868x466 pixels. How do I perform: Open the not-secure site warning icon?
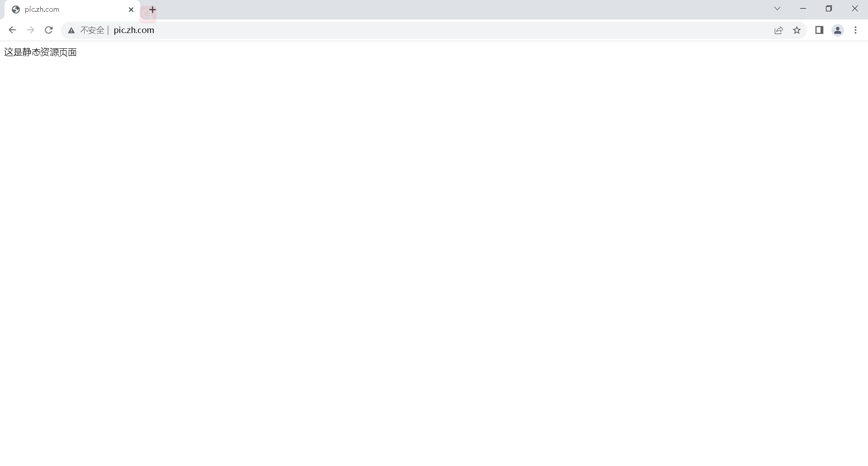(x=71, y=30)
